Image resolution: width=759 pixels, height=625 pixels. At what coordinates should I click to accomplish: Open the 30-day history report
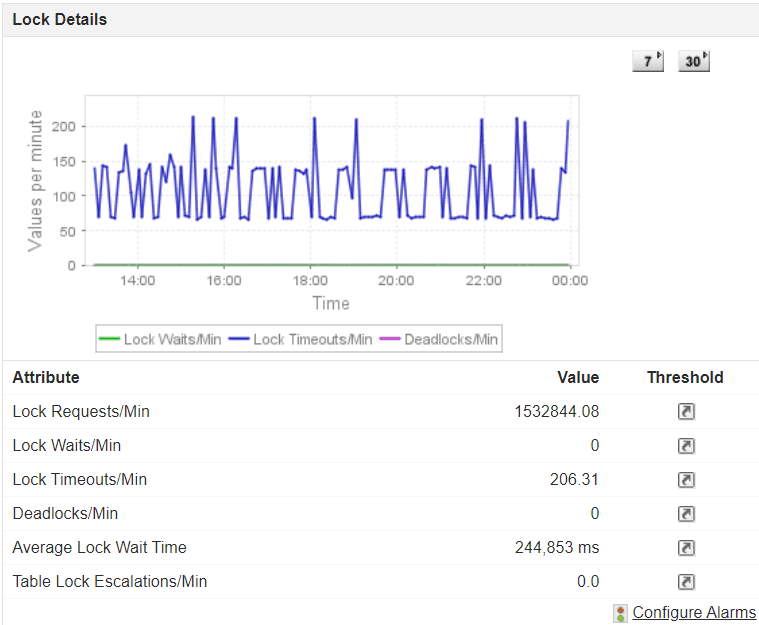[693, 61]
